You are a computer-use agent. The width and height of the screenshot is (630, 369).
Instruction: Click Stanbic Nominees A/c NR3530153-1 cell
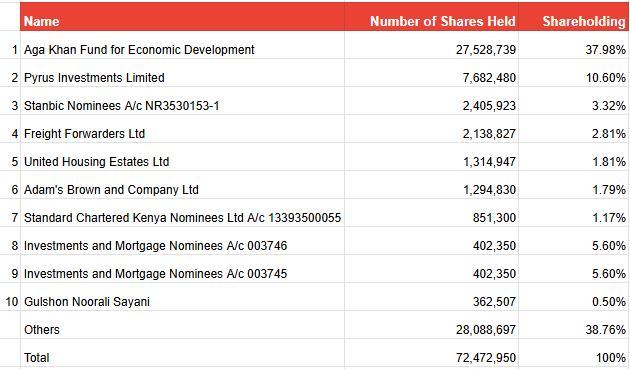click(x=182, y=101)
